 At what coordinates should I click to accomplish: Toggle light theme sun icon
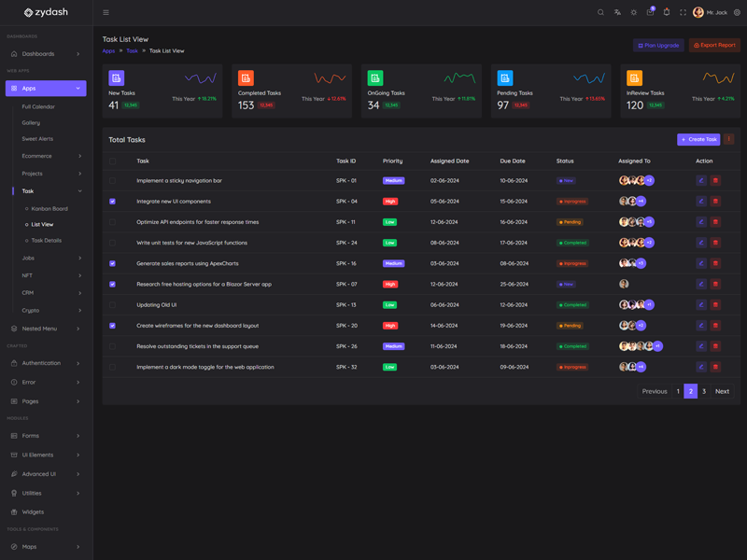coord(633,12)
